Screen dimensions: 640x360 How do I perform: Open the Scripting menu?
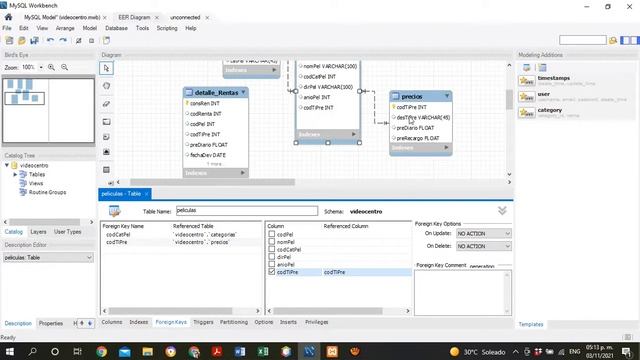click(167, 28)
